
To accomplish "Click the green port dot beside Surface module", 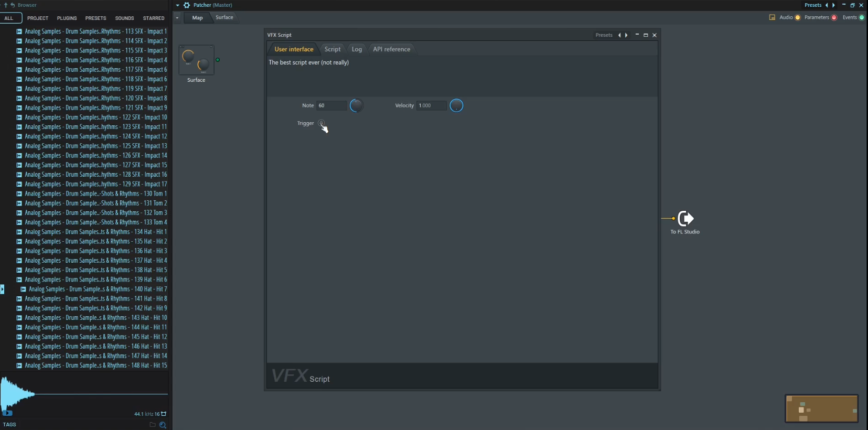I will (x=218, y=60).
